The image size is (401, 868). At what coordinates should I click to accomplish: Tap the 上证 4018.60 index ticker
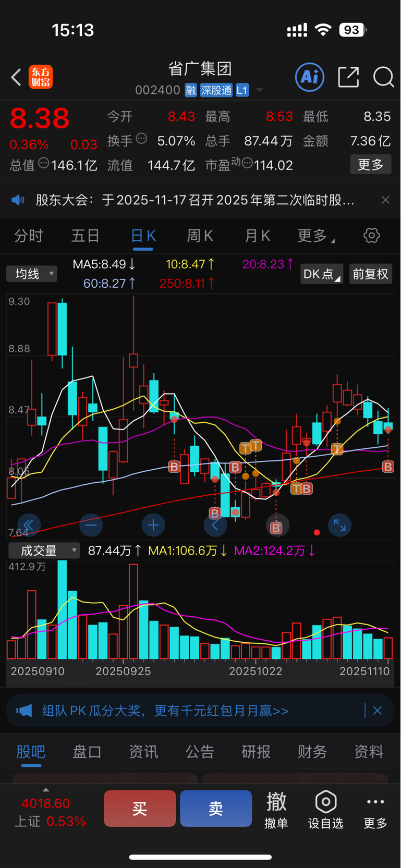[50, 812]
